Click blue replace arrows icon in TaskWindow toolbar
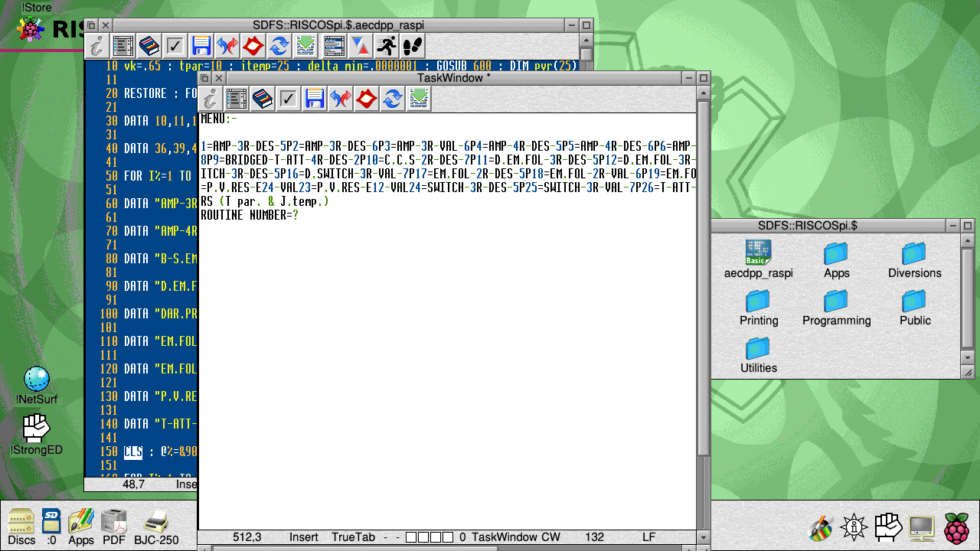The image size is (980, 551). click(393, 99)
